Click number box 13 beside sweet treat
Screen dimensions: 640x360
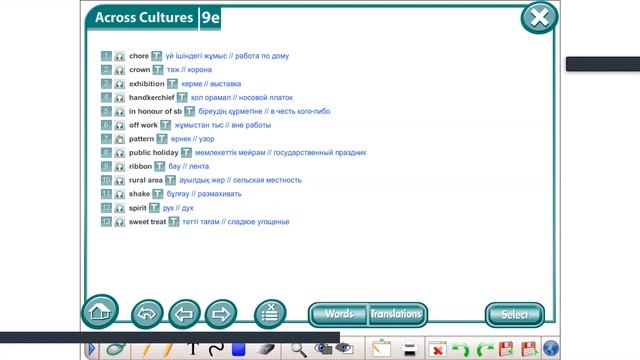coord(106,222)
